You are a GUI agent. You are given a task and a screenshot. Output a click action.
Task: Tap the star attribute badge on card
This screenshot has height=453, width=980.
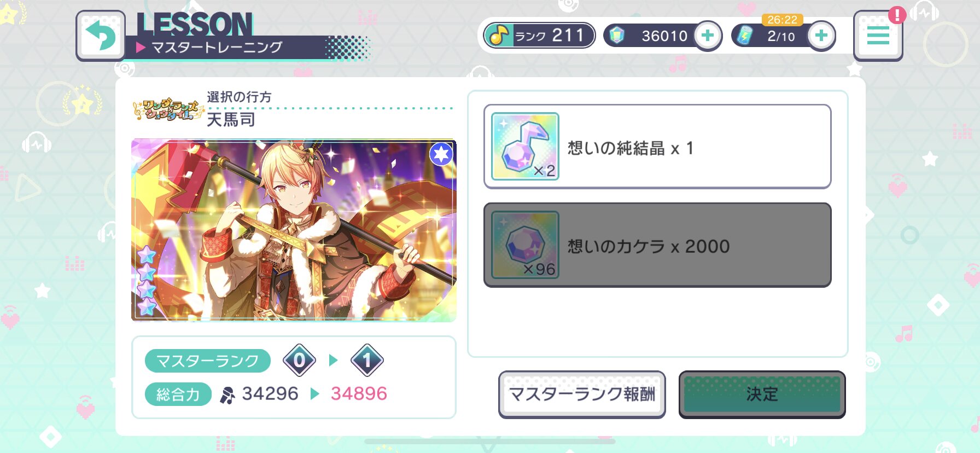(x=441, y=154)
